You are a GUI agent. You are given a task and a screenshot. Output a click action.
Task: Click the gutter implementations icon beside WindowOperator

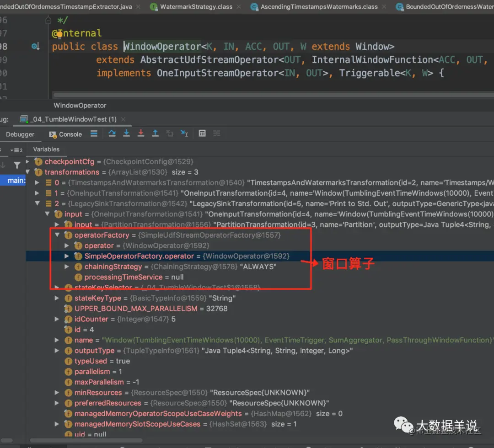pyautogui.click(x=35, y=47)
